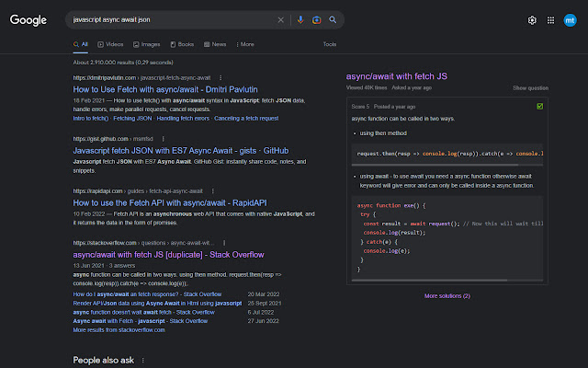588x368 pixels.
Task: Open 'Render API/Json data using Async Await' link
Action: click(x=157, y=303)
